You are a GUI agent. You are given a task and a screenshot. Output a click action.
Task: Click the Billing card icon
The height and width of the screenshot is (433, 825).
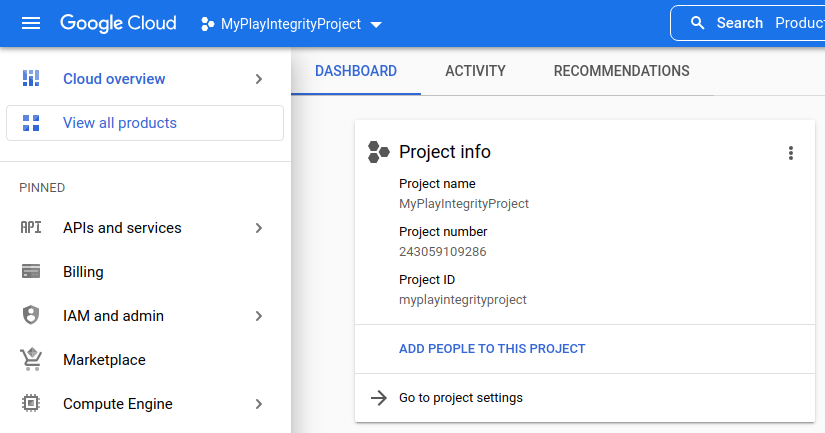click(x=31, y=271)
